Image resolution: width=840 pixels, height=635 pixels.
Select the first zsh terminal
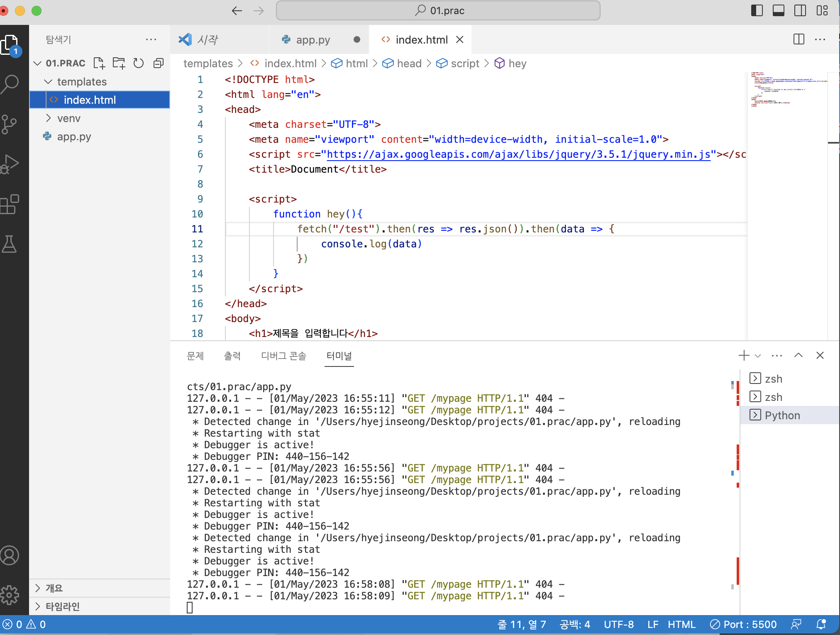click(790, 379)
